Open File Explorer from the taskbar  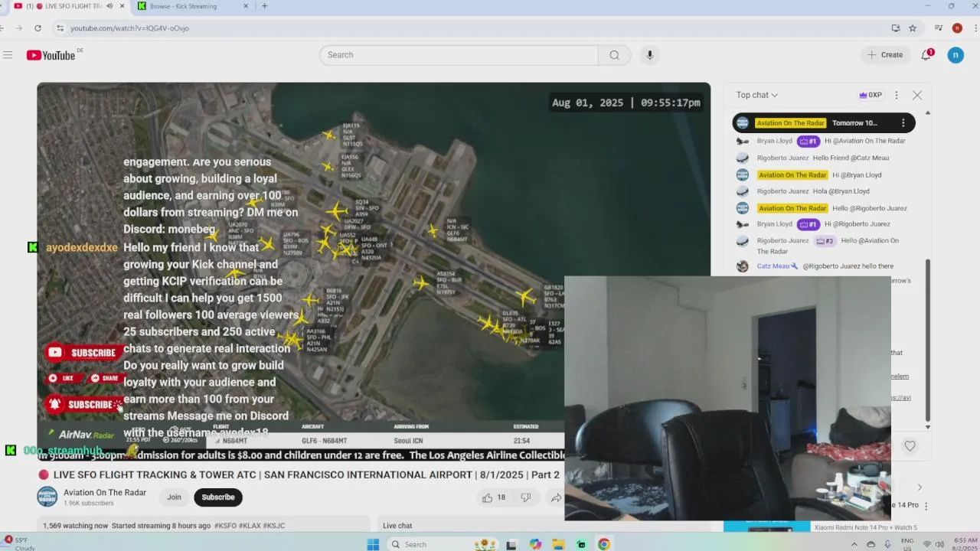coord(558,544)
